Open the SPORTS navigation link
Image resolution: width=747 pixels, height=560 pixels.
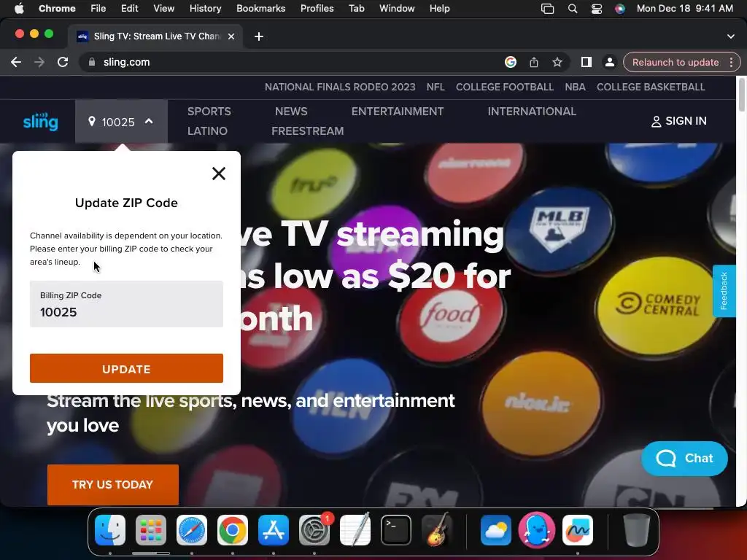pyautogui.click(x=209, y=112)
